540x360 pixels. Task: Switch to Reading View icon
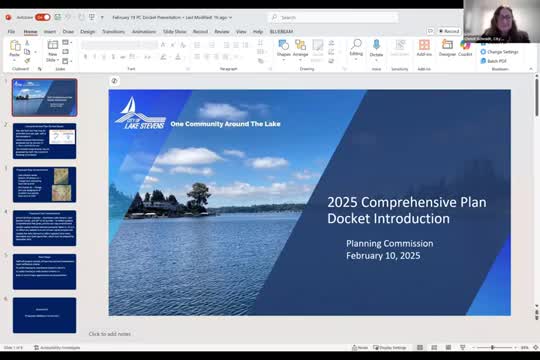pos(448,348)
